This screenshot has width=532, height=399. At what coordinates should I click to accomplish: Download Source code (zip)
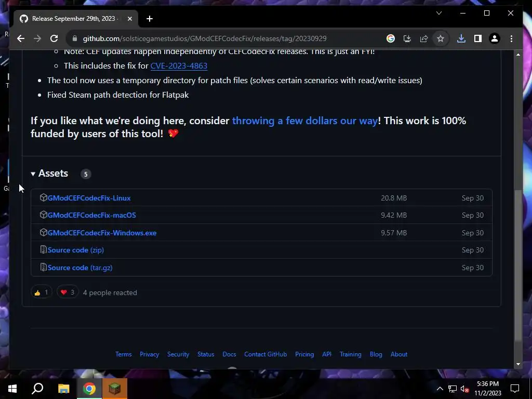tap(76, 250)
